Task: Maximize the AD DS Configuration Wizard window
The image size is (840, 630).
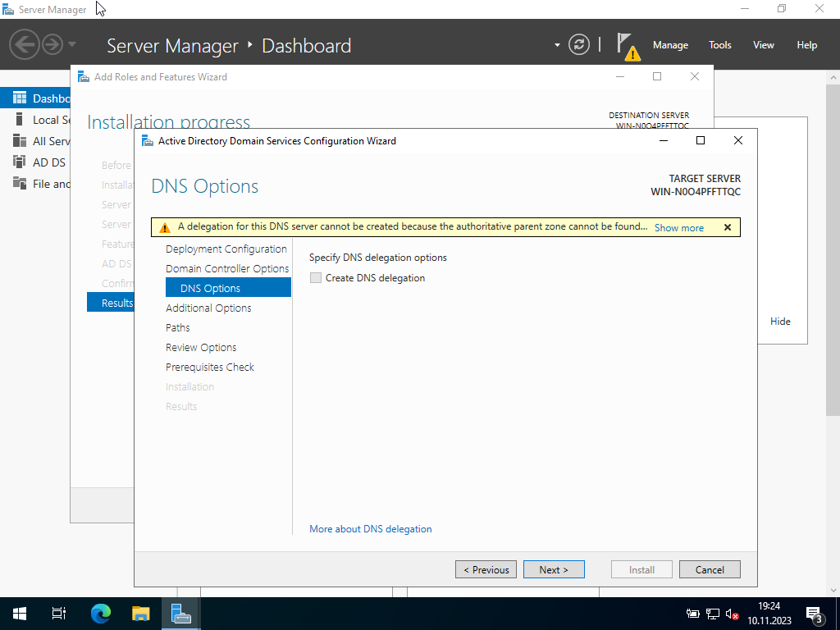Action: click(x=701, y=140)
